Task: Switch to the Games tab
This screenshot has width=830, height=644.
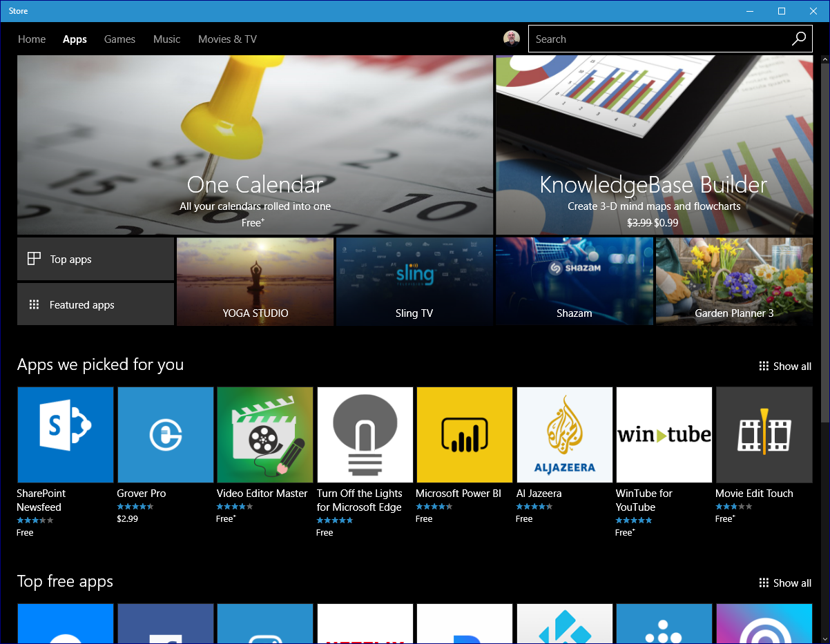Action: pos(119,39)
